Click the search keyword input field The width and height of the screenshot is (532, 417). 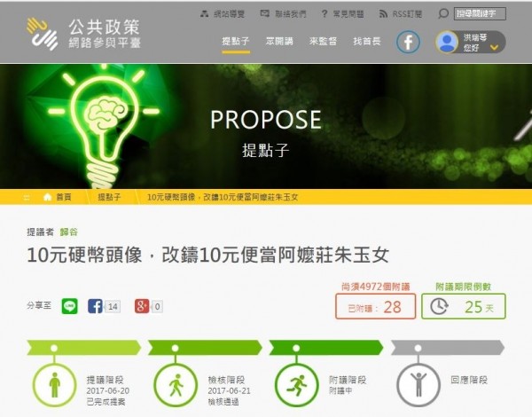[480, 14]
